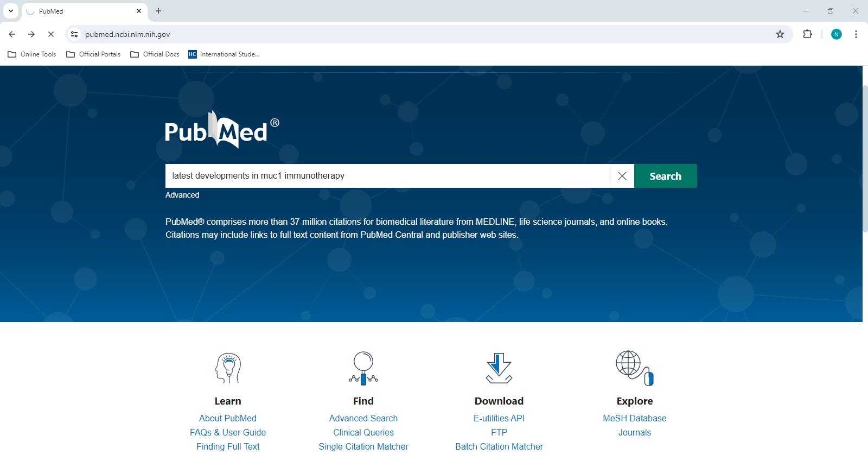Open Single Citation Matcher link

(363, 446)
